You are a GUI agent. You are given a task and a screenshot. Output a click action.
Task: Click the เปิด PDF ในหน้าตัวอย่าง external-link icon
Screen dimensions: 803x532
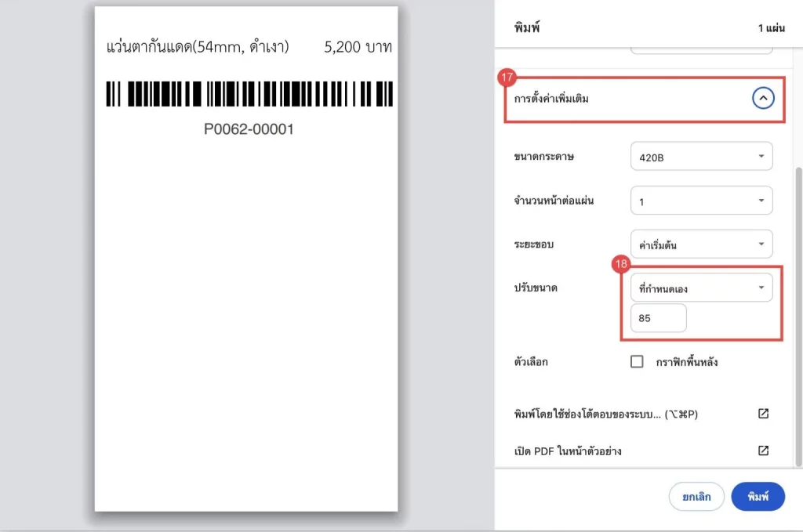tap(763, 451)
